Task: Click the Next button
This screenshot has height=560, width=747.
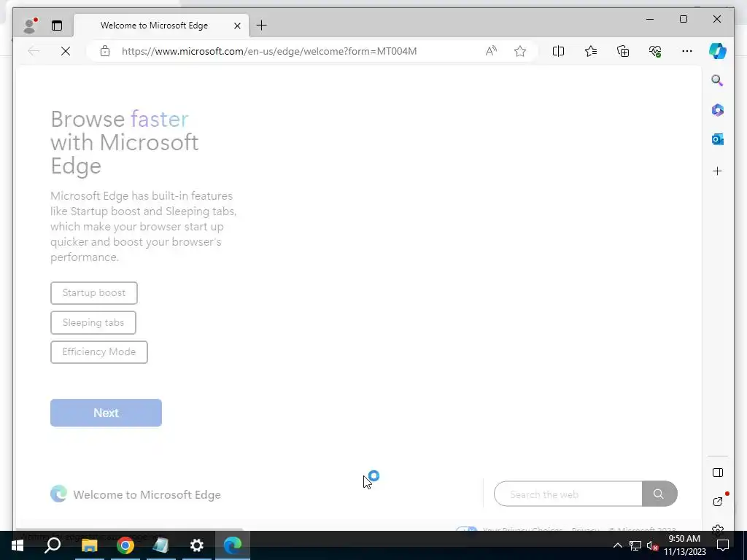Action: pos(107,413)
